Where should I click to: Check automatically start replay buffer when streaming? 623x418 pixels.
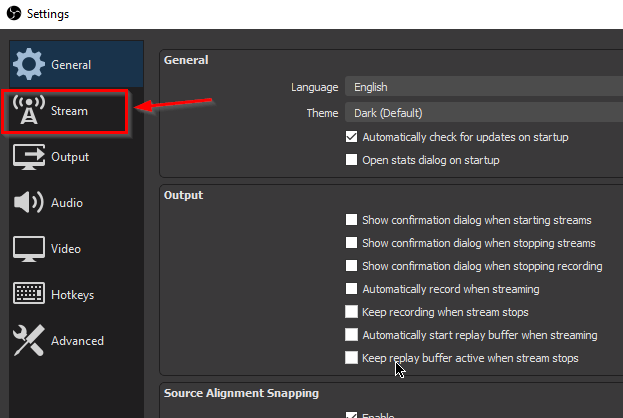pyautogui.click(x=351, y=335)
